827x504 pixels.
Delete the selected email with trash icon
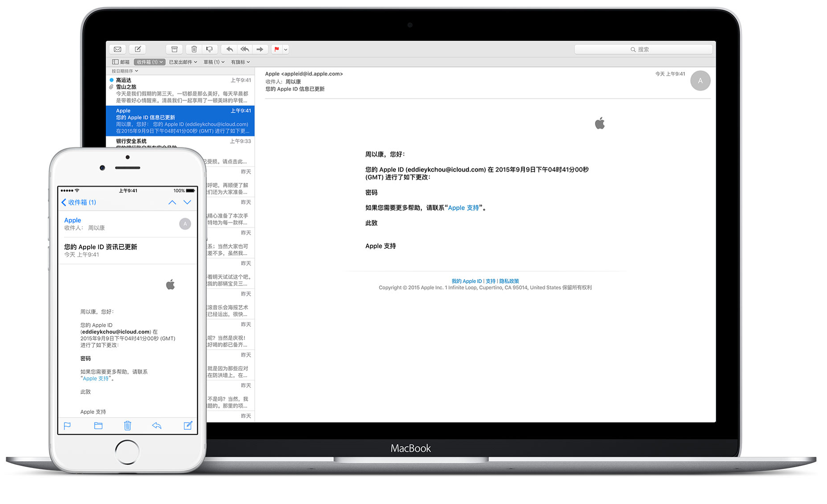194,49
